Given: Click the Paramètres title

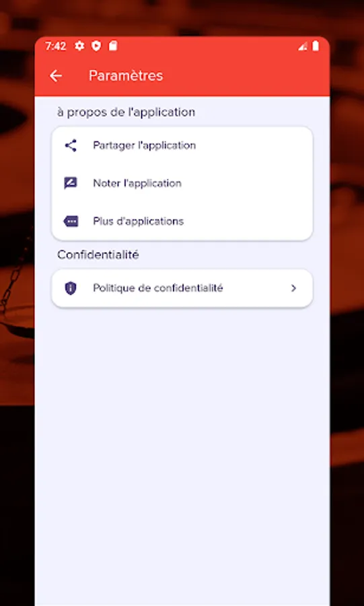Looking at the screenshot, I should 126,75.
